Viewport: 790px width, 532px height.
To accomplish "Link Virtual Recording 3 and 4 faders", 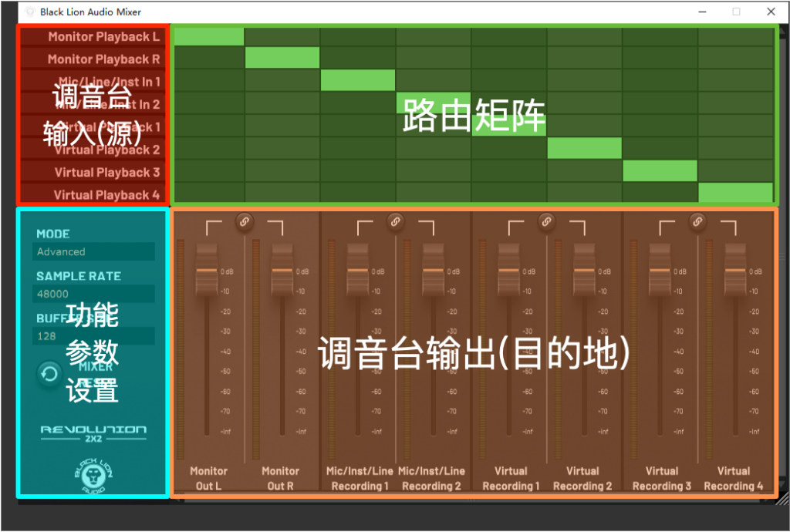I will pos(697,221).
